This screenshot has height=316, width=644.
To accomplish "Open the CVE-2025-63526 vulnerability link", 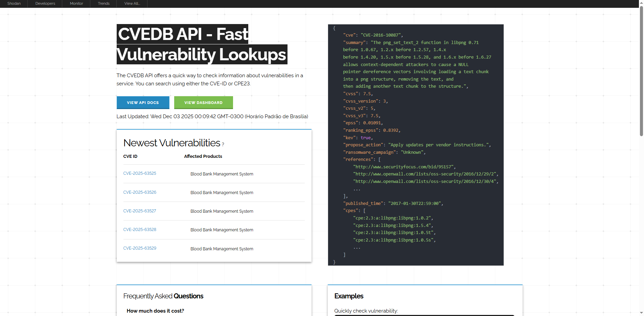I will [140, 192].
